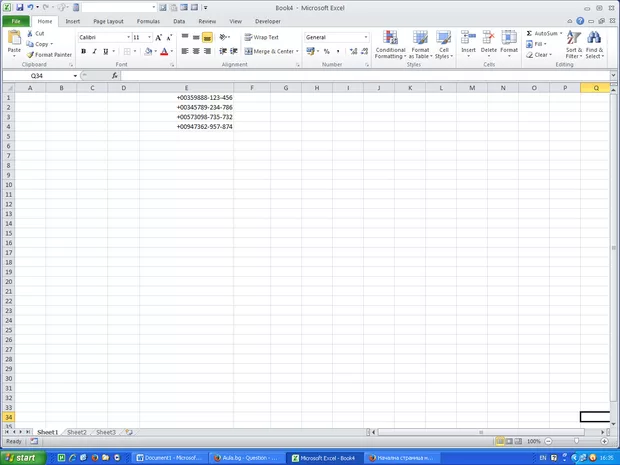Image resolution: width=620 pixels, height=465 pixels.
Task: Open the Sheet2 worksheet tab
Action: pyautogui.click(x=76, y=432)
